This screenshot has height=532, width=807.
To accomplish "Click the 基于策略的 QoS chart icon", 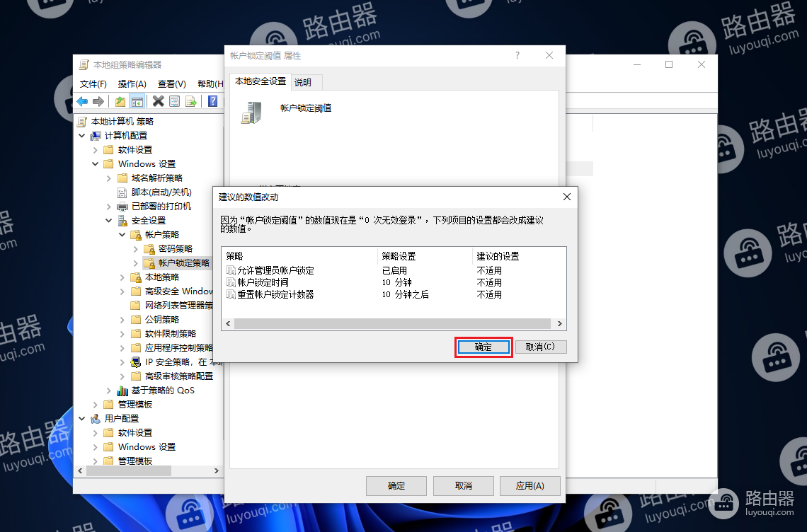I will [x=122, y=391].
